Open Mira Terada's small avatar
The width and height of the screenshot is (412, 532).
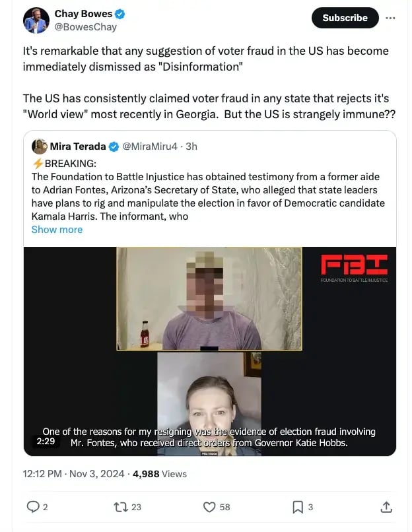tap(40, 147)
